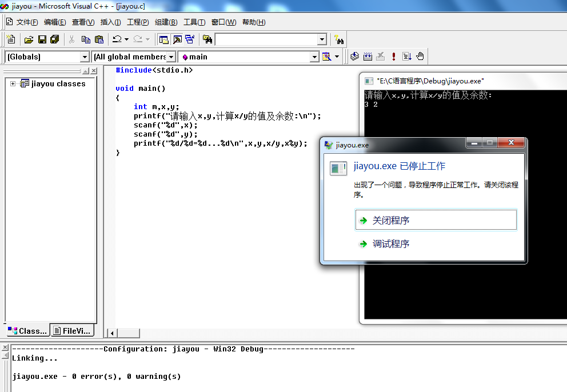The width and height of the screenshot is (567, 392).
Task: Click the console window title bar icon
Action: coord(369,81)
